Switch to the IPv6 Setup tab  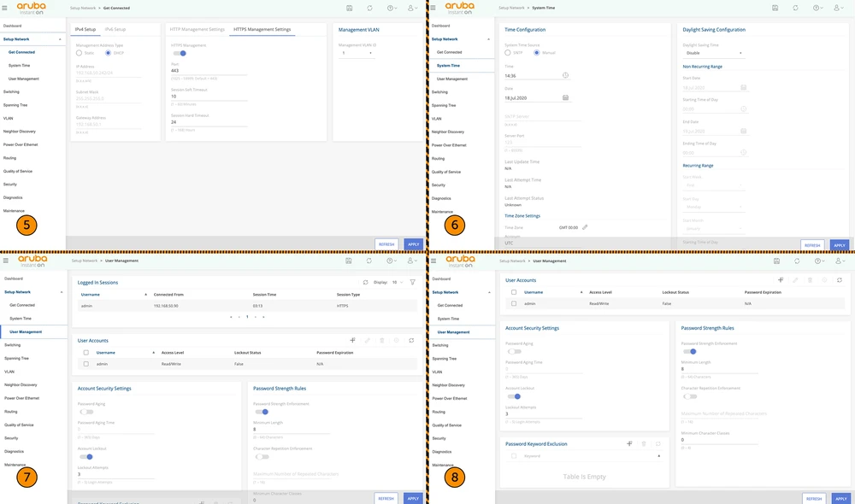[115, 28]
